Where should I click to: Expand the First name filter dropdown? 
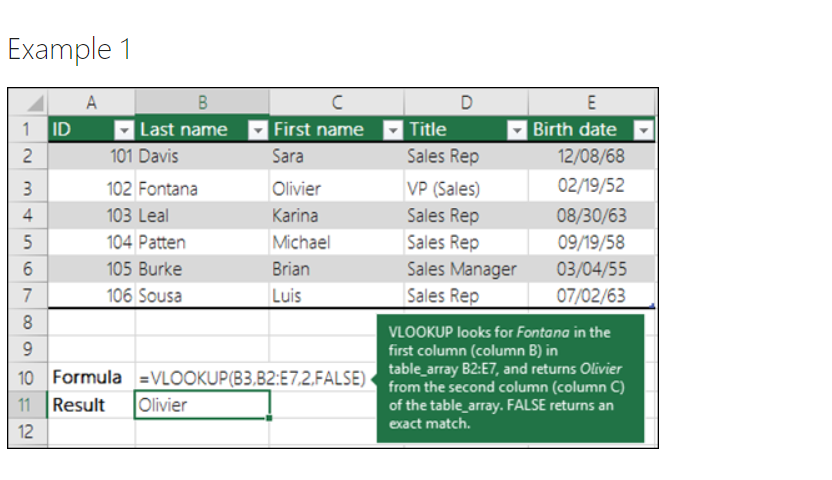click(x=393, y=130)
